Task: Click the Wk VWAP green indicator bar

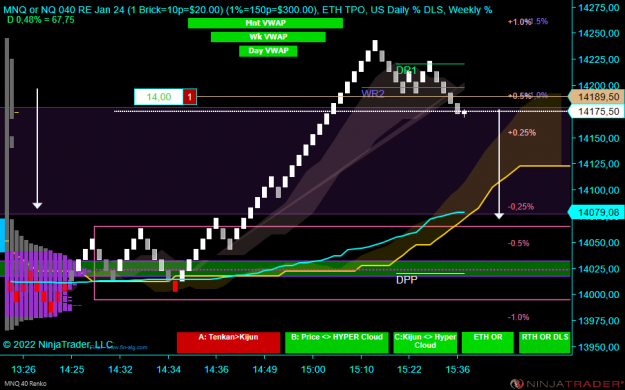Action: click(x=268, y=37)
